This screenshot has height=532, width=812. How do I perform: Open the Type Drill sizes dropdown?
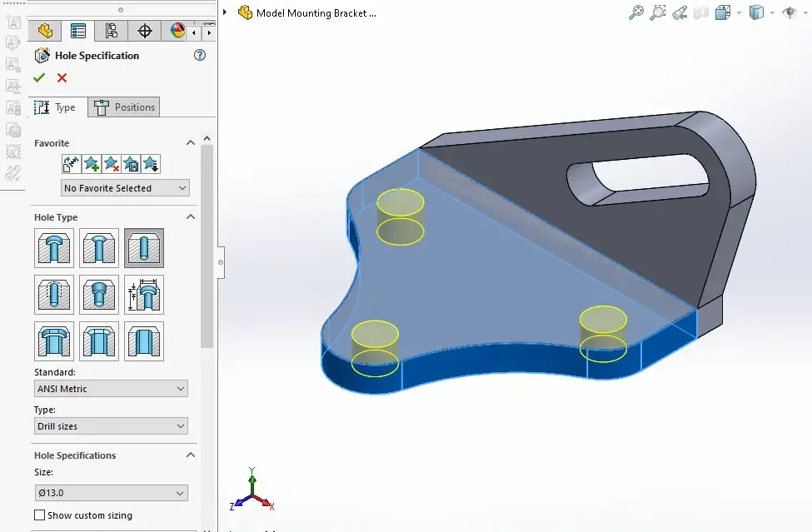pos(111,426)
